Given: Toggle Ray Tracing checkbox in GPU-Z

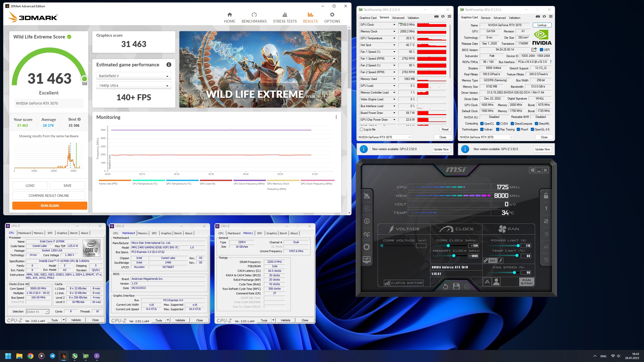Looking at the screenshot, I should [498, 129].
